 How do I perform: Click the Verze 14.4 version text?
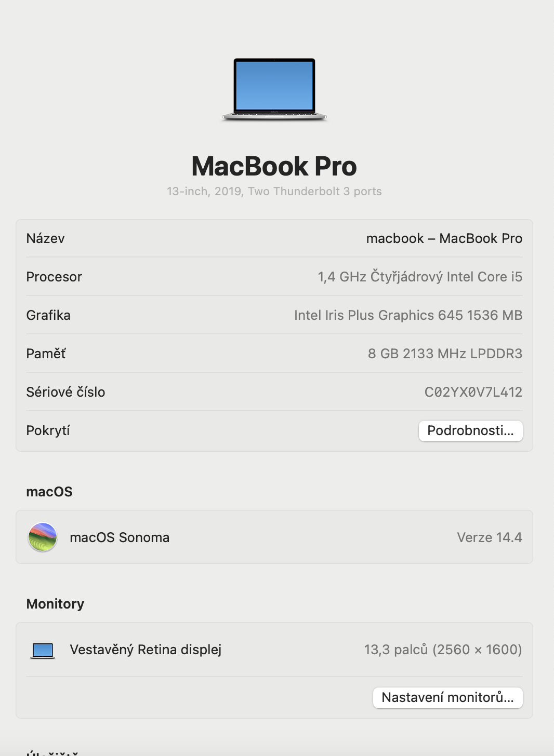coord(489,537)
